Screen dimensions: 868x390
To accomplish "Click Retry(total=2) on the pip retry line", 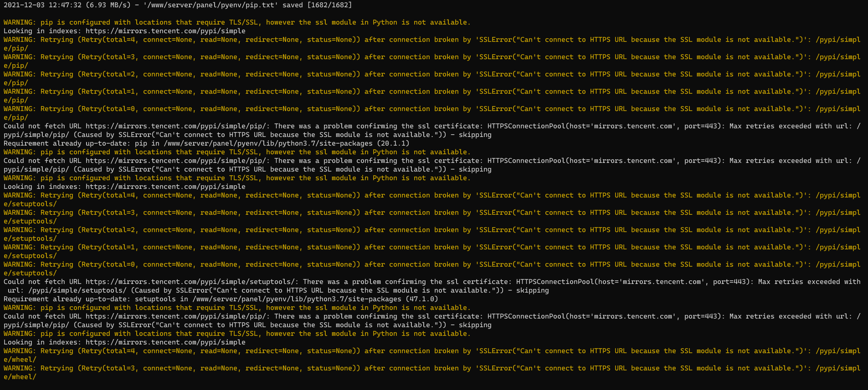I will (108, 74).
